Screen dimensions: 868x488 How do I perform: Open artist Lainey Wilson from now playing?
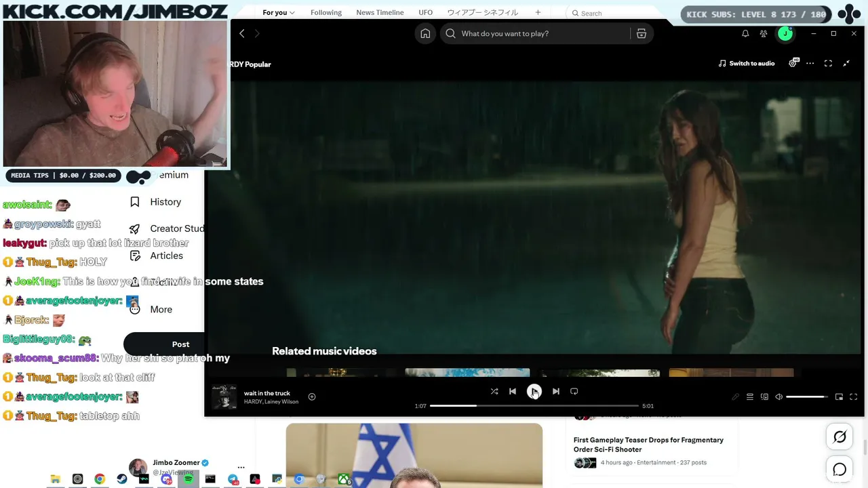click(282, 402)
